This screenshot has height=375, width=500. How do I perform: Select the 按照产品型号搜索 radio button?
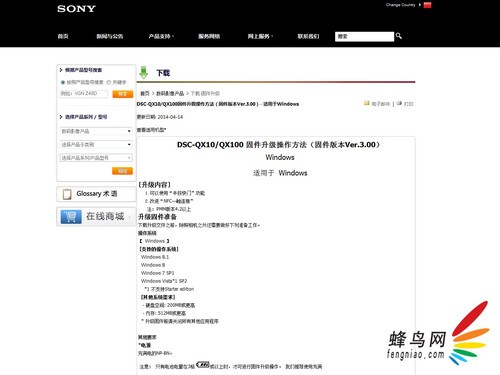63,82
